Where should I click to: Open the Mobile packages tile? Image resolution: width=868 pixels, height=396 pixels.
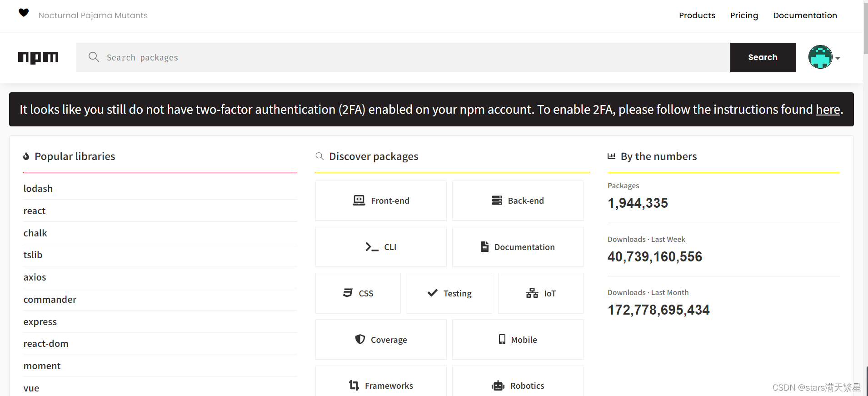tap(518, 340)
